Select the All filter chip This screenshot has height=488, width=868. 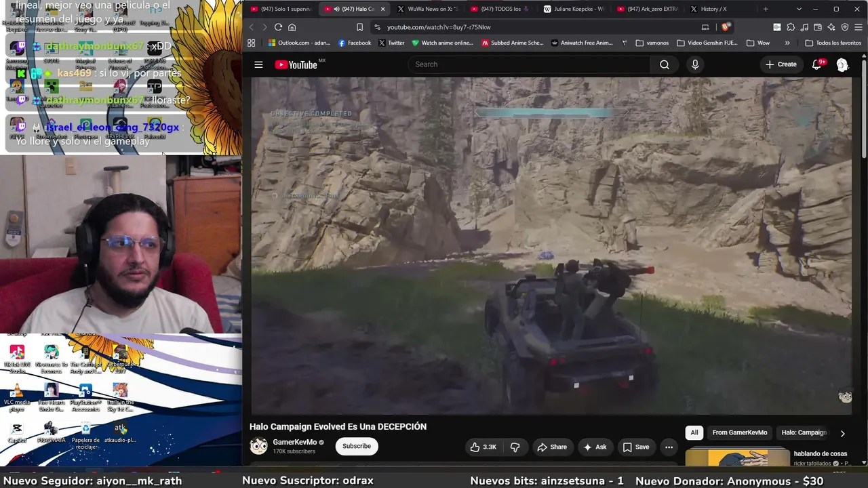pos(694,432)
